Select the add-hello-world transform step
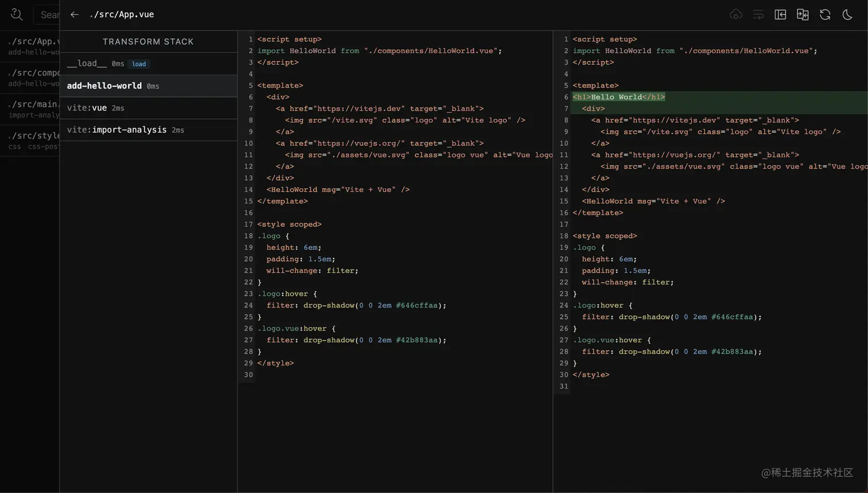 click(148, 86)
